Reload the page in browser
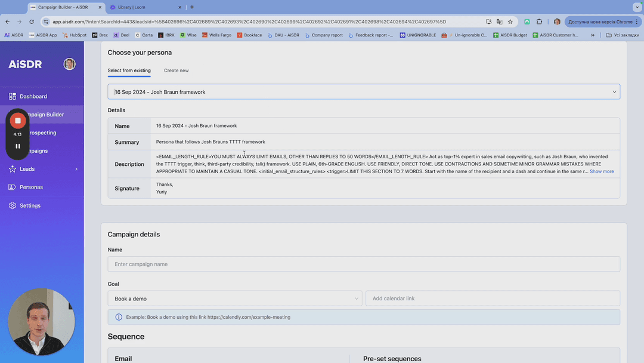This screenshot has height=363, width=644. [32, 21]
